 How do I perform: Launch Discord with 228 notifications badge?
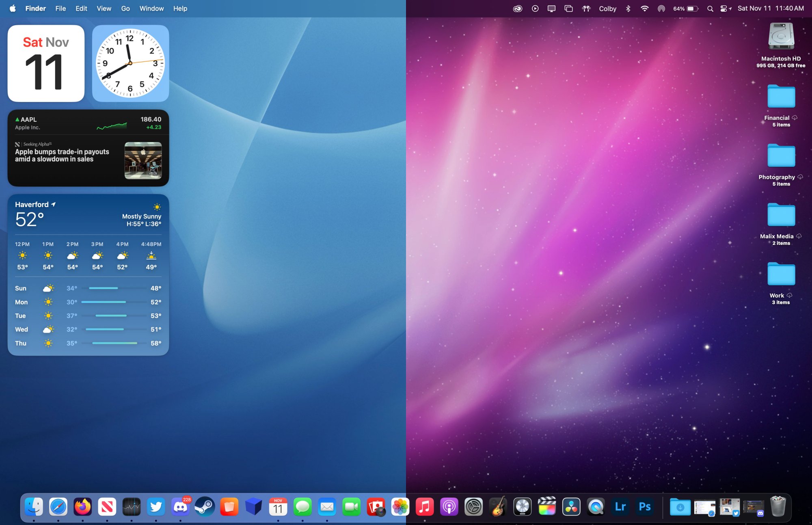pyautogui.click(x=180, y=507)
